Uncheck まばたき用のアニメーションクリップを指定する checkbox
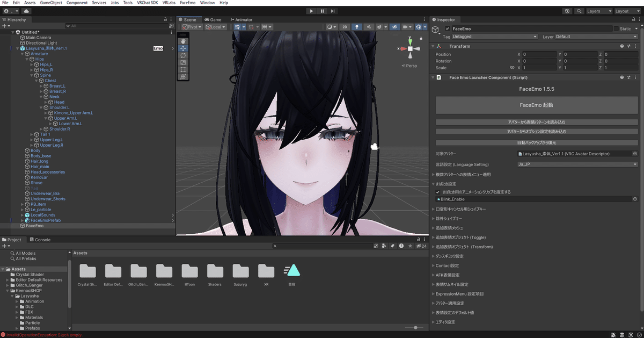 438,192
